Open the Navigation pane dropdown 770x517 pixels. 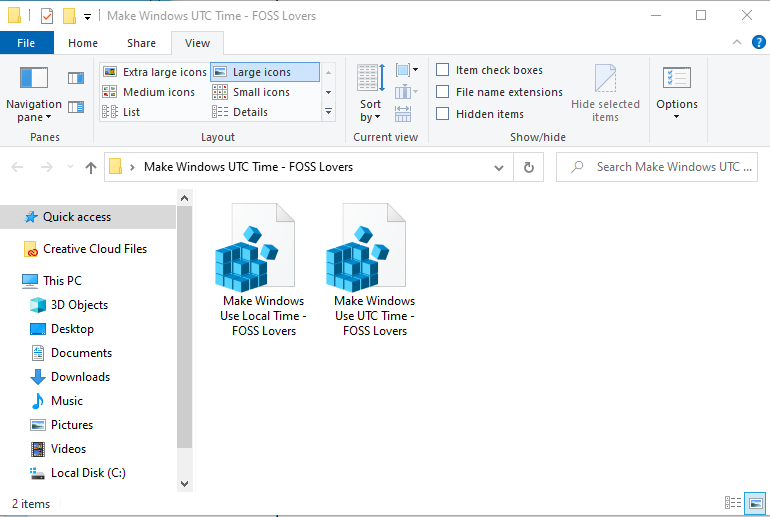pos(34,94)
